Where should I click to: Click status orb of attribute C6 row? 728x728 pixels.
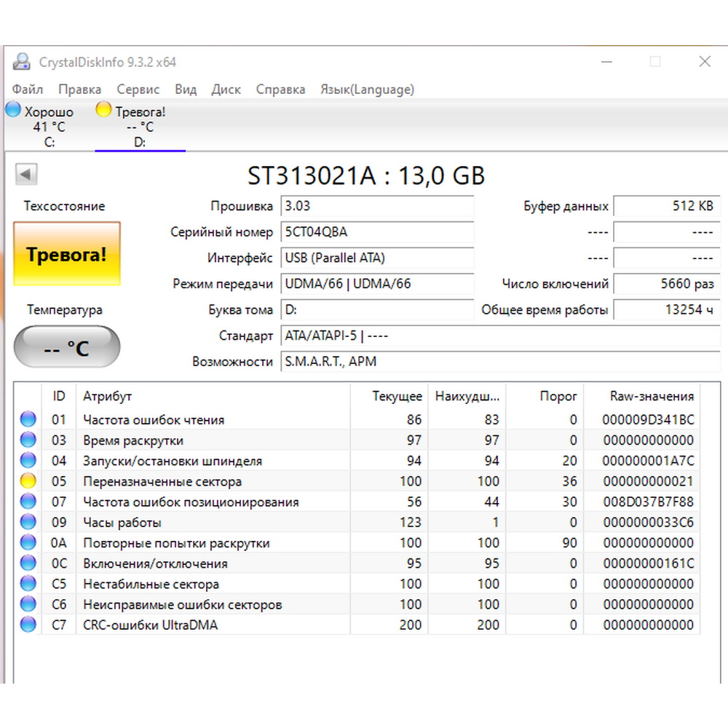click(28, 604)
